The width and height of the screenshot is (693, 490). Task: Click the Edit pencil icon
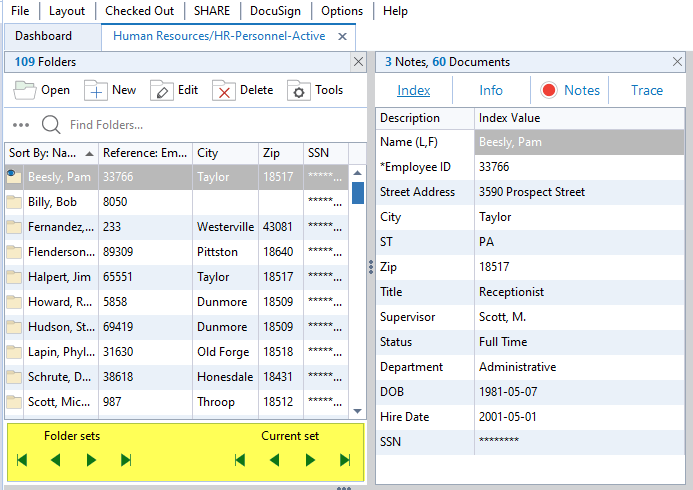[161, 91]
